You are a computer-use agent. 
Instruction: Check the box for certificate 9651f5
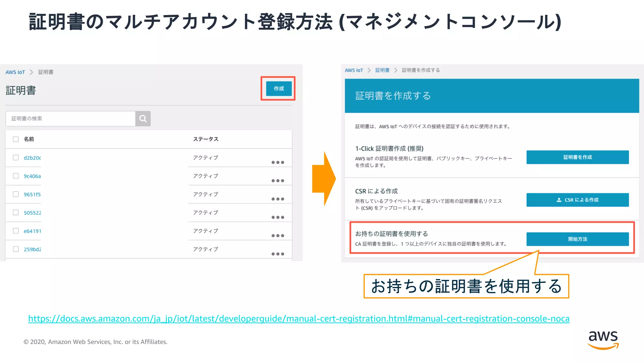pyautogui.click(x=16, y=194)
